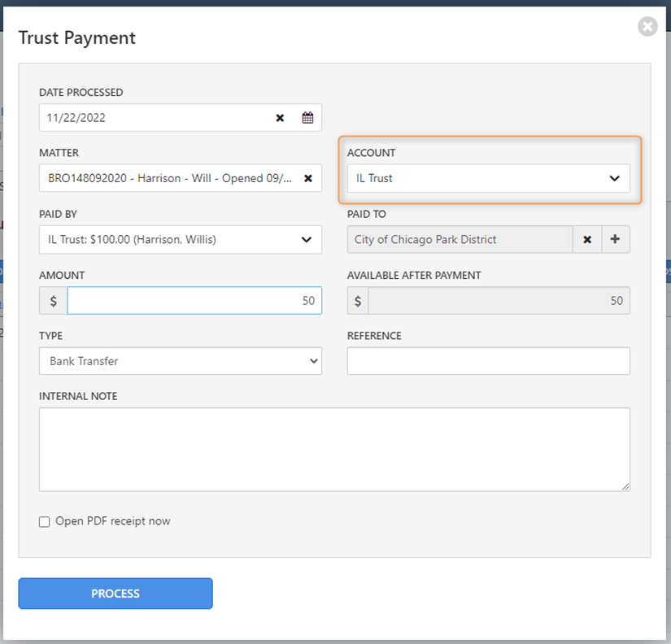Open the date picker calendar icon

(307, 117)
